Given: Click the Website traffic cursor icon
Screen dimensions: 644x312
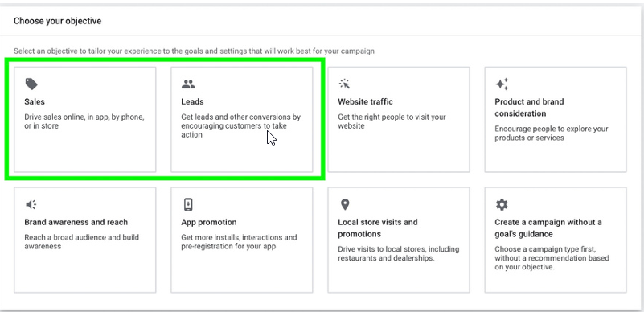Looking at the screenshot, I should click(x=344, y=84).
